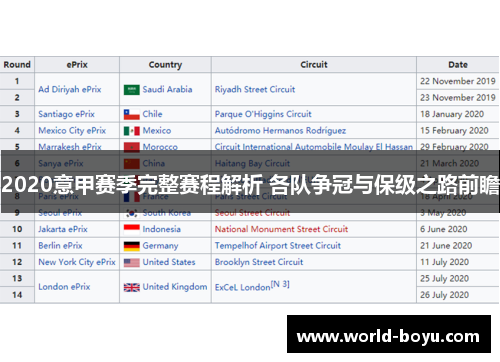Open the Santiago ePrix link
Viewport: 500px width, 362px height.
pyautogui.click(x=66, y=114)
